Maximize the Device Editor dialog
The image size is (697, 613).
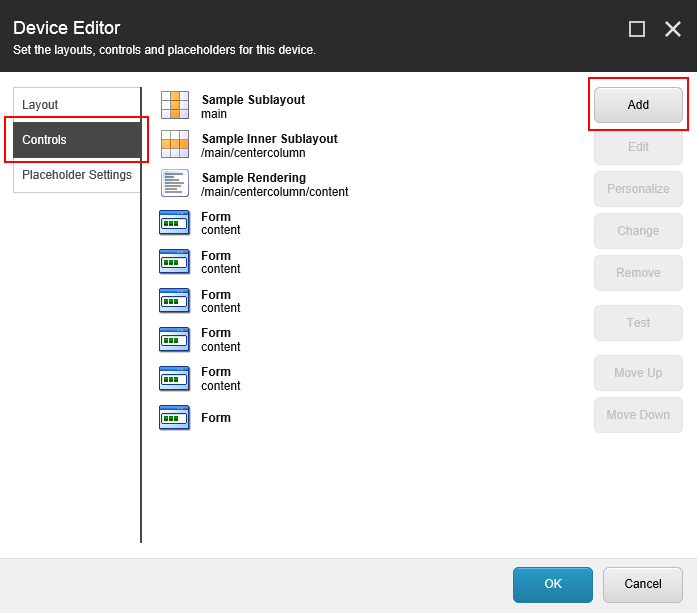coord(636,29)
